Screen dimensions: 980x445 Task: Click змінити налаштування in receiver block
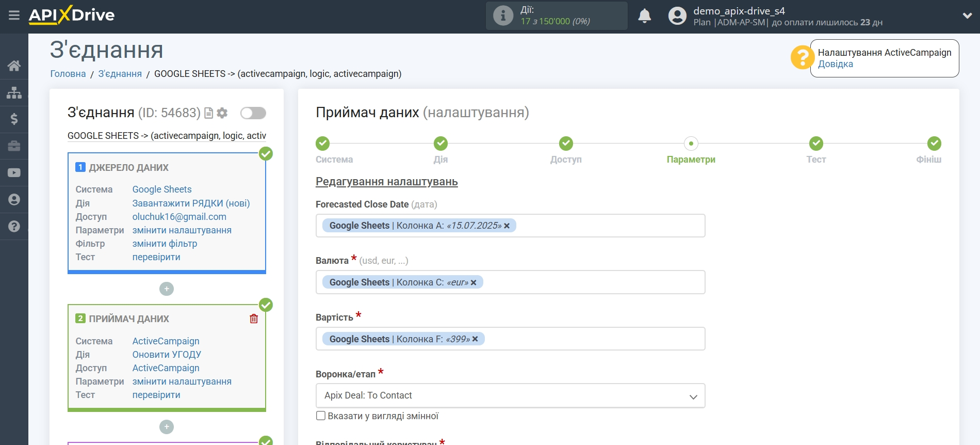pos(182,382)
